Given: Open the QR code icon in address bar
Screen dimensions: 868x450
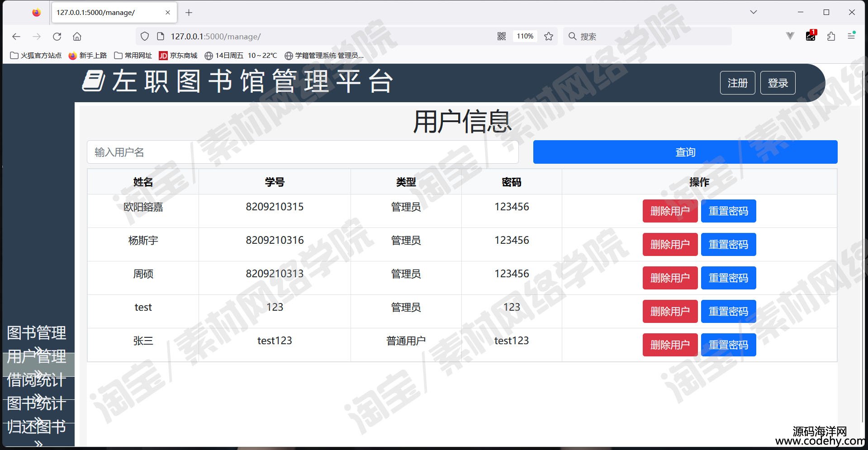Looking at the screenshot, I should click(x=502, y=36).
